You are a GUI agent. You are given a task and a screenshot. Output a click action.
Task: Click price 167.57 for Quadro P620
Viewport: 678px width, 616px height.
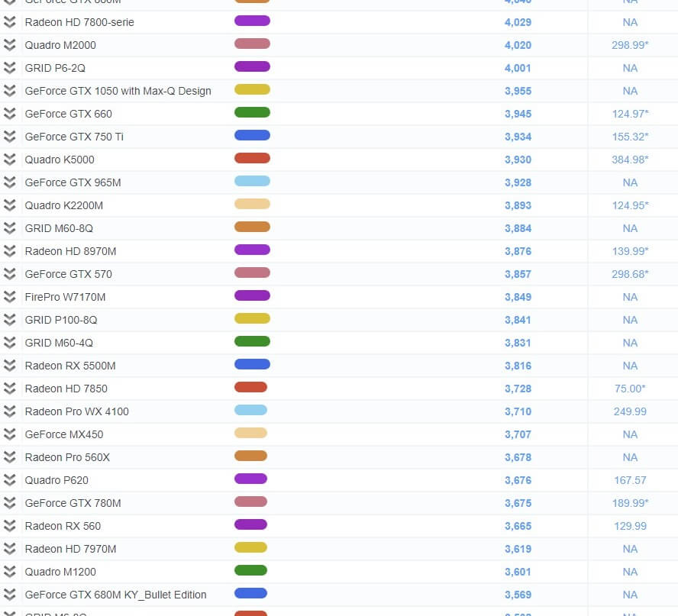(x=630, y=480)
